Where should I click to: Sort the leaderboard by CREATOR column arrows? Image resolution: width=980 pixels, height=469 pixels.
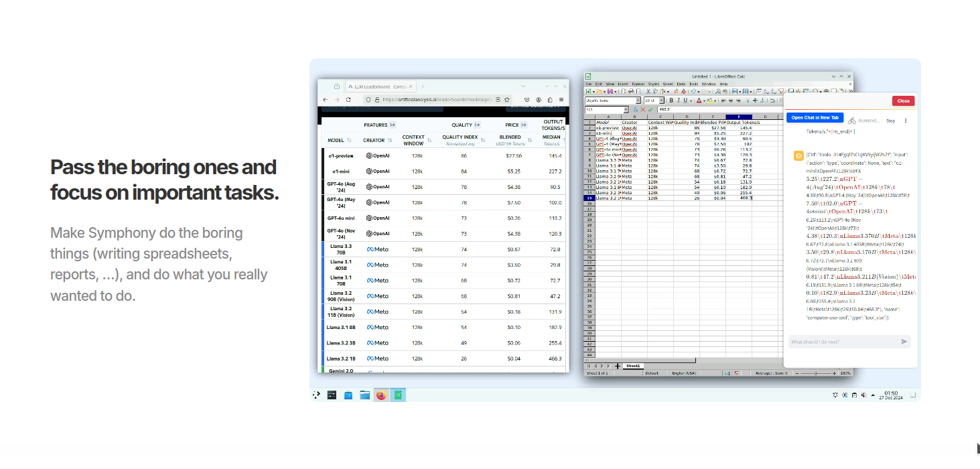coord(390,140)
